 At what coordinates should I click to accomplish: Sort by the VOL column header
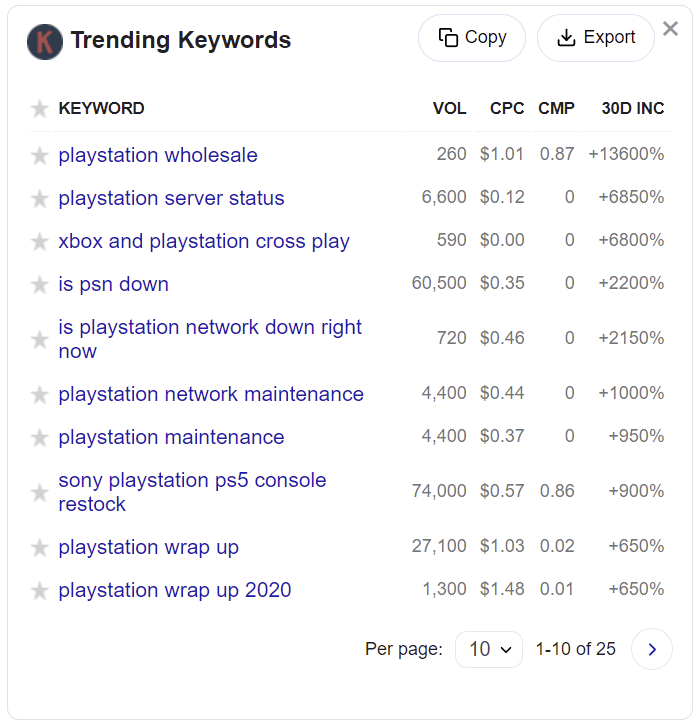point(449,108)
